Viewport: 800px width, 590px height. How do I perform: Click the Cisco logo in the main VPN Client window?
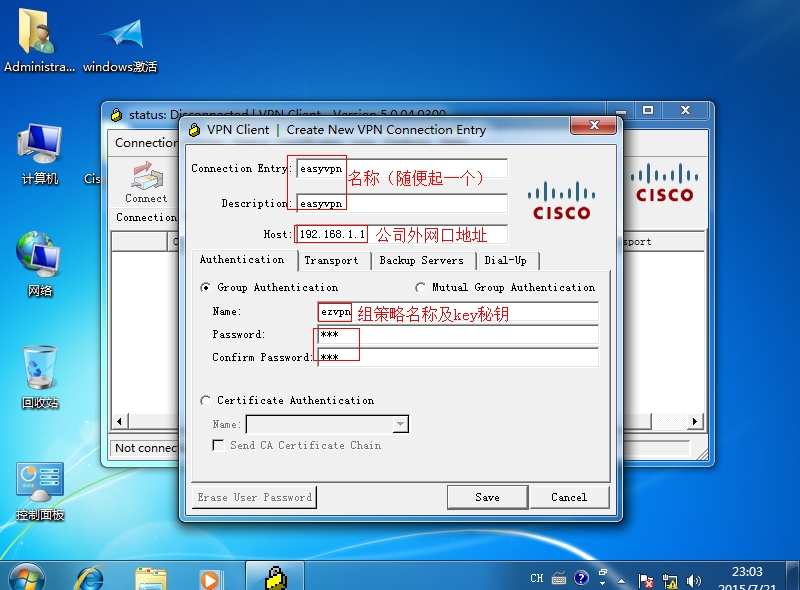point(664,183)
